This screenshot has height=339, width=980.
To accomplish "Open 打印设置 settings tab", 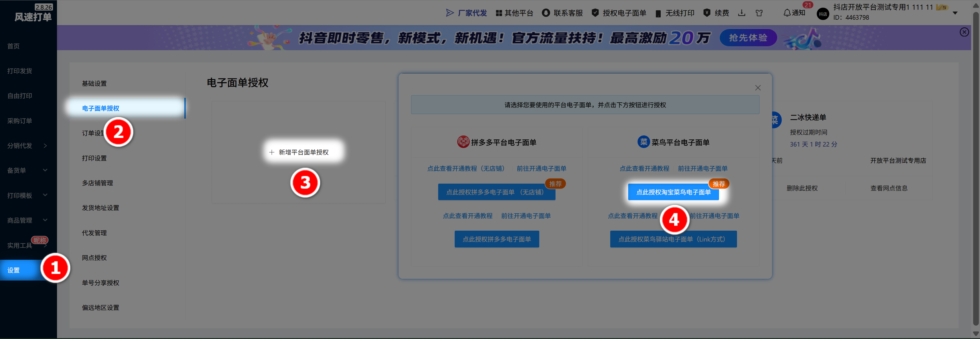I will (94, 158).
